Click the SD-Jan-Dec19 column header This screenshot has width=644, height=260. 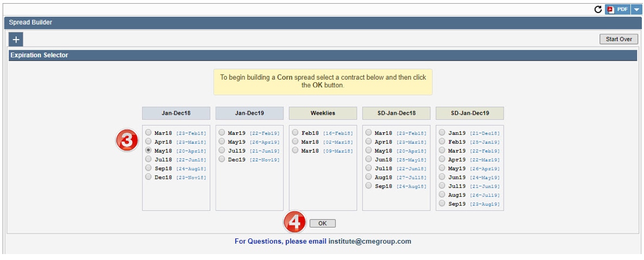[x=469, y=113]
